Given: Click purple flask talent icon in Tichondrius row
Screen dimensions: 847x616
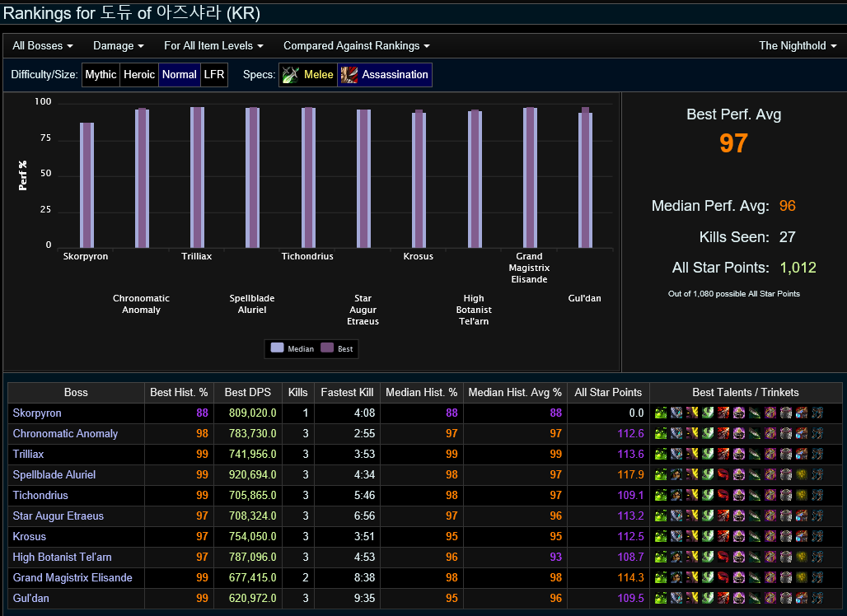Looking at the screenshot, I should click(x=739, y=495).
